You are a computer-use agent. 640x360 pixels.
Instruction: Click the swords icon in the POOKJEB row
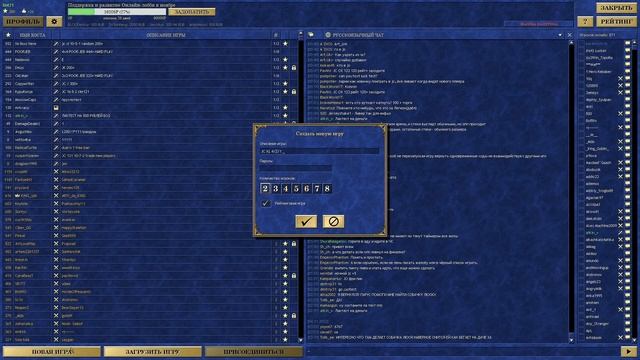(x=56, y=52)
